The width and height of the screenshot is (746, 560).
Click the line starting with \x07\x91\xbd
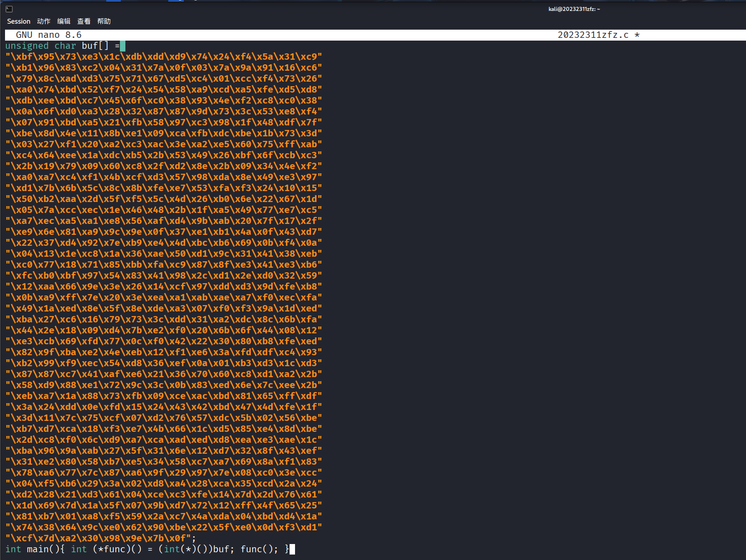[164, 123]
